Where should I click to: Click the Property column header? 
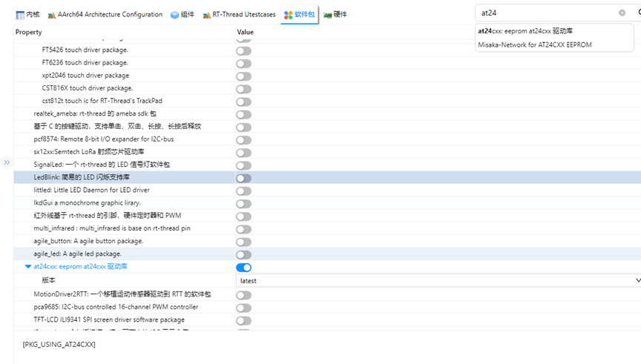tap(29, 32)
